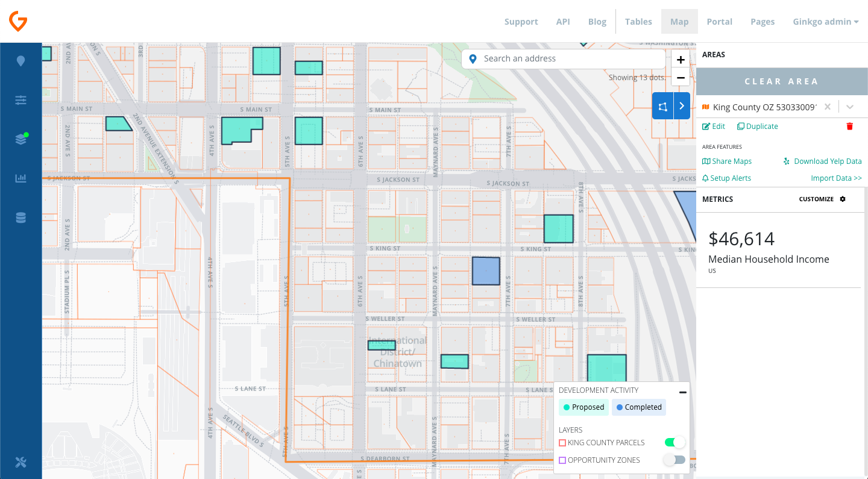Activate the polygon draw area tool

pyautogui.click(x=662, y=106)
